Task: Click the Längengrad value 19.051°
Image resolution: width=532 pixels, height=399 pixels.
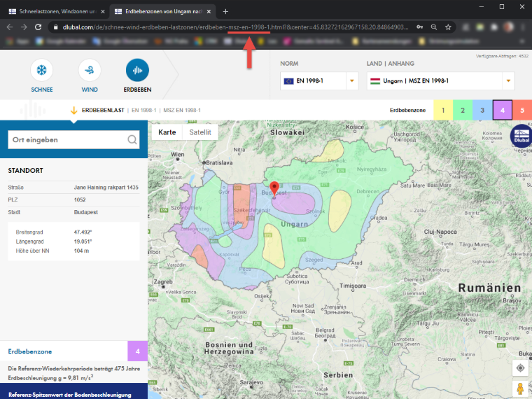Action: point(83,241)
